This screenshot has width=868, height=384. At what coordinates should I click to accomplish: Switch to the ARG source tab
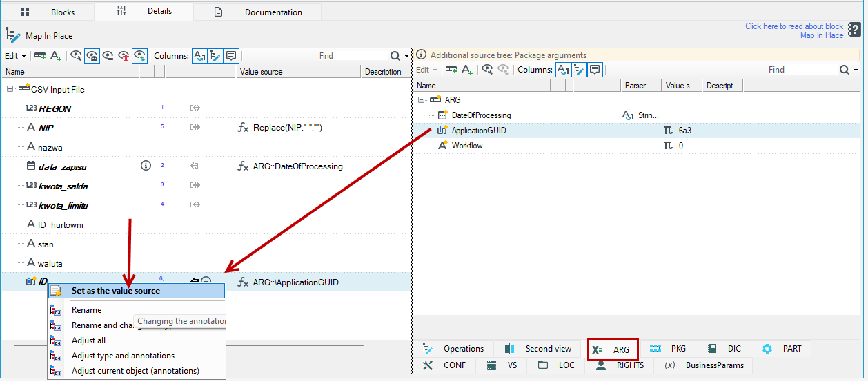[612, 349]
